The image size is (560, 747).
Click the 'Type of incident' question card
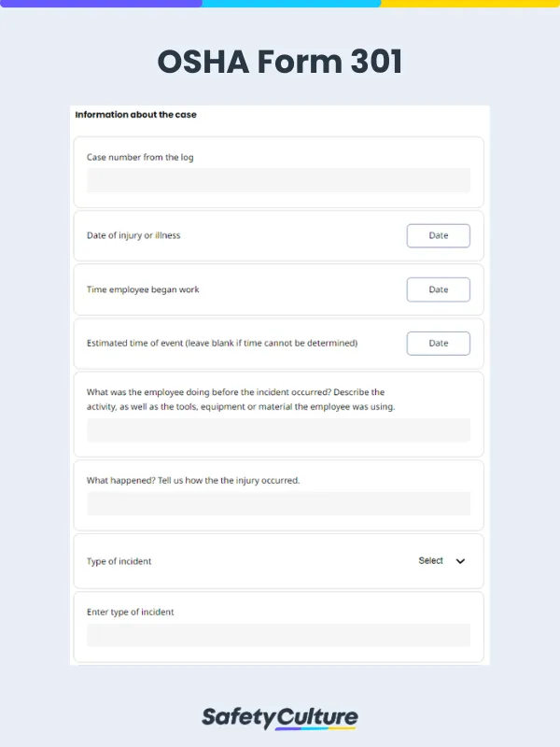[278, 561]
